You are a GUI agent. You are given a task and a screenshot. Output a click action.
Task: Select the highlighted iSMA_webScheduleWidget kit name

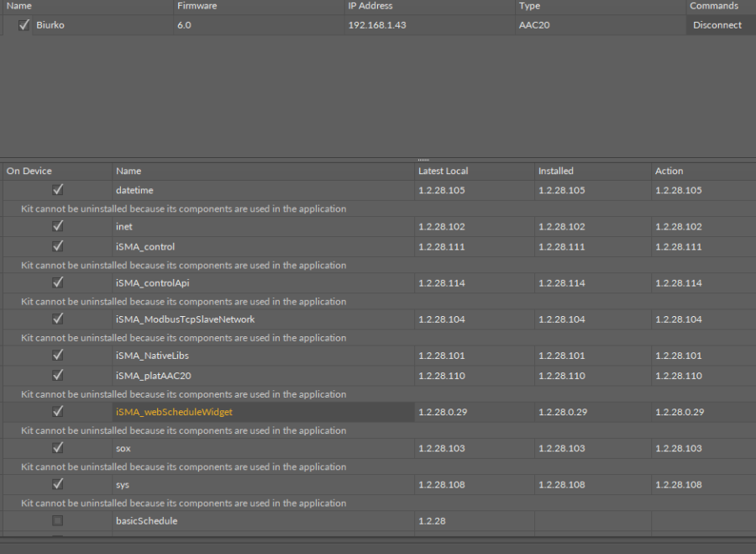point(174,412)
